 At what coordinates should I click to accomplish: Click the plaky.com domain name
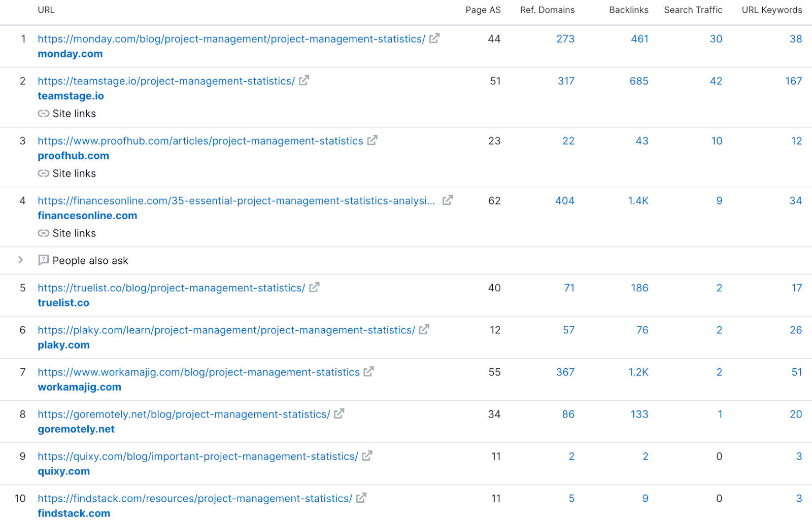click(63, 345)
